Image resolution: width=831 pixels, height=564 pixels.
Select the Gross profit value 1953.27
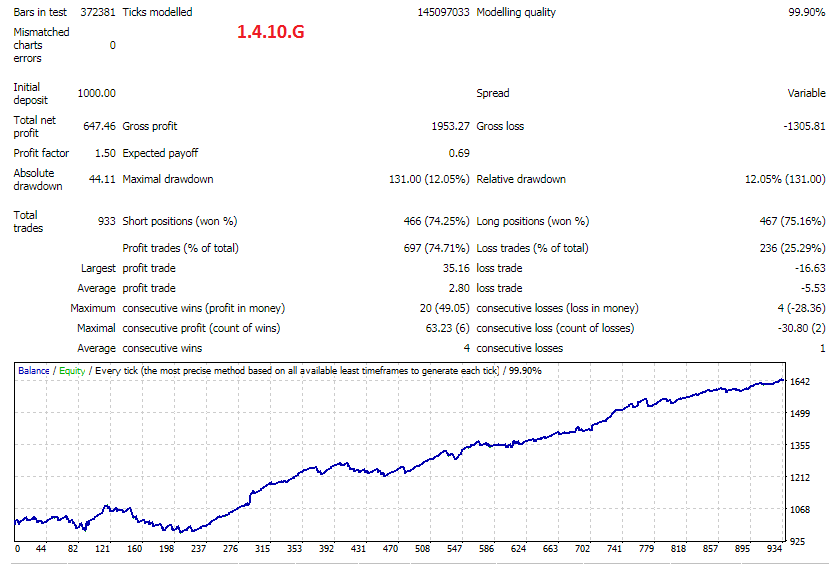click(x=450, y=126)
